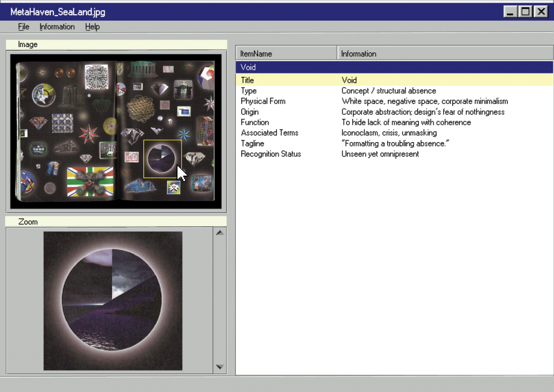Open the File menu
The image size is (554, 392).
(23, 26)
